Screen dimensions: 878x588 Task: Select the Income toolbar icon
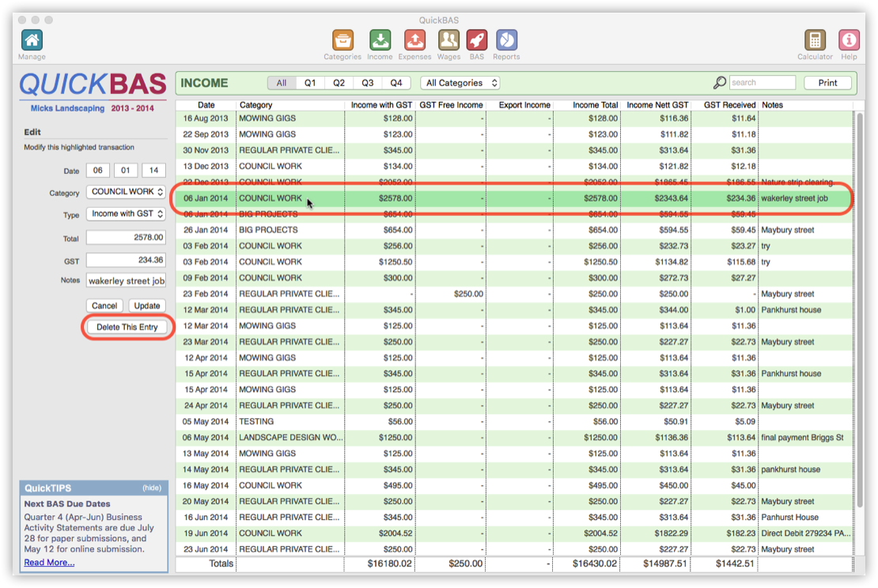[380, 40]
